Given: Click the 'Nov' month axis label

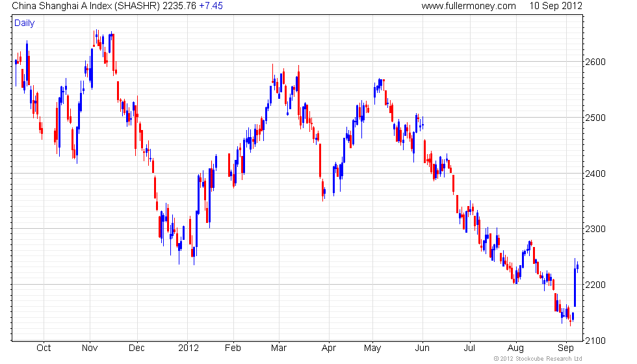Looking at the screenshot, I should [90, 348].
